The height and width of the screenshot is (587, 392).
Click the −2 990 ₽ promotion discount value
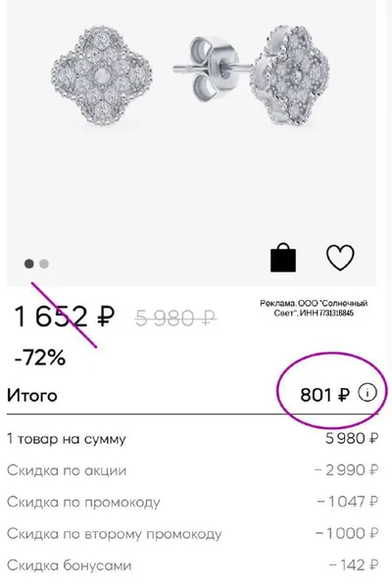click(346, 469)
